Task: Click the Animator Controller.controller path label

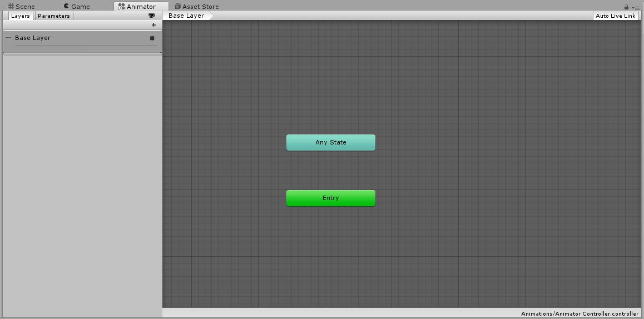Action: (x=579, y=313)
